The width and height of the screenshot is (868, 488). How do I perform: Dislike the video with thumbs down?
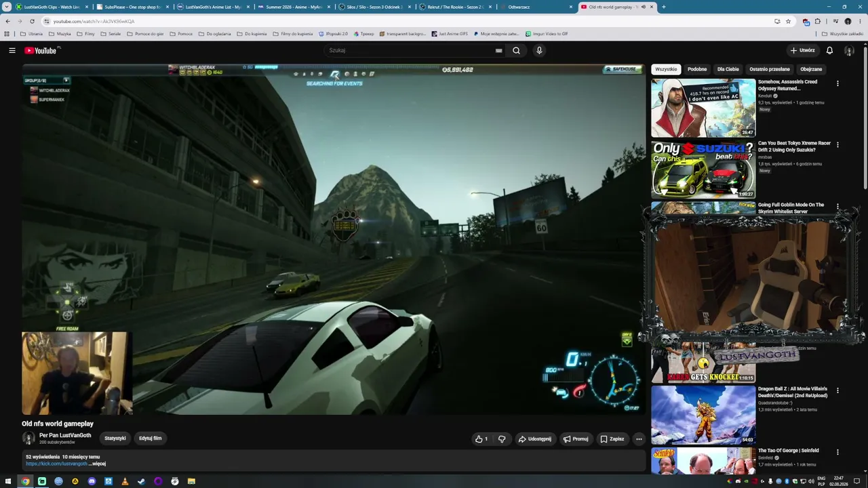[x=502, y=439]
